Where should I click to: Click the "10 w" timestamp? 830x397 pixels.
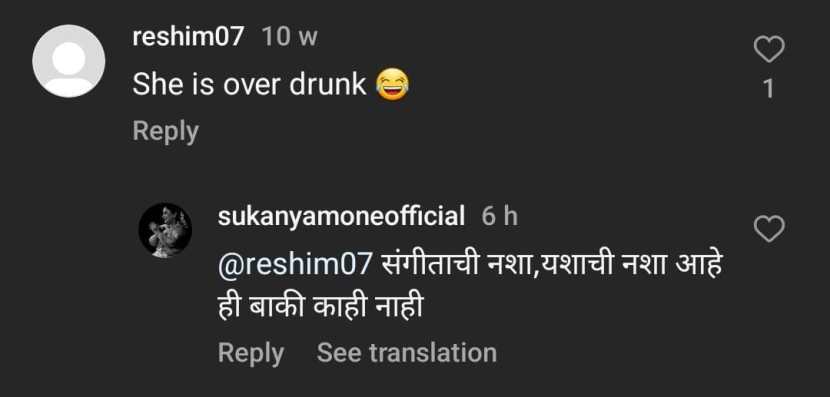[x=290, y=38]
